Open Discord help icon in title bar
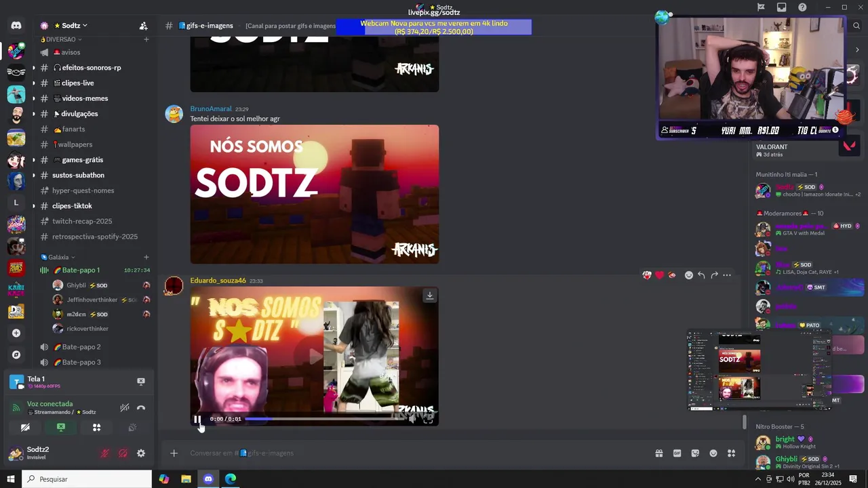Screen dimensions: 868x488 pyautogui.click(x=802, y=7)
